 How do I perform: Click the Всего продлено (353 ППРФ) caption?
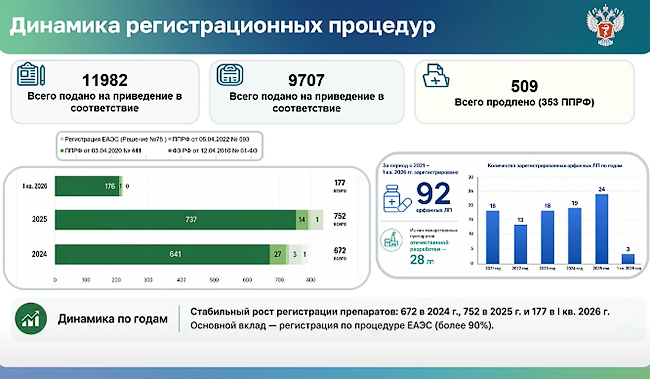click(x=524, y=102)
